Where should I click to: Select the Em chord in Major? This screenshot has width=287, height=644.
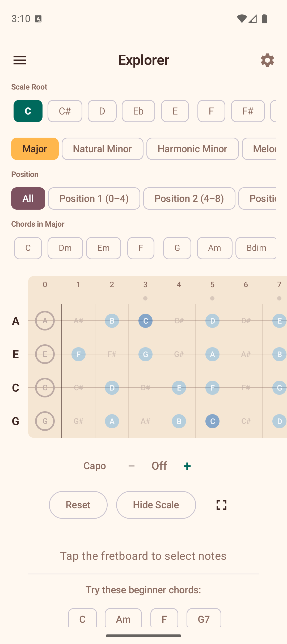click(x=104, y=248)
